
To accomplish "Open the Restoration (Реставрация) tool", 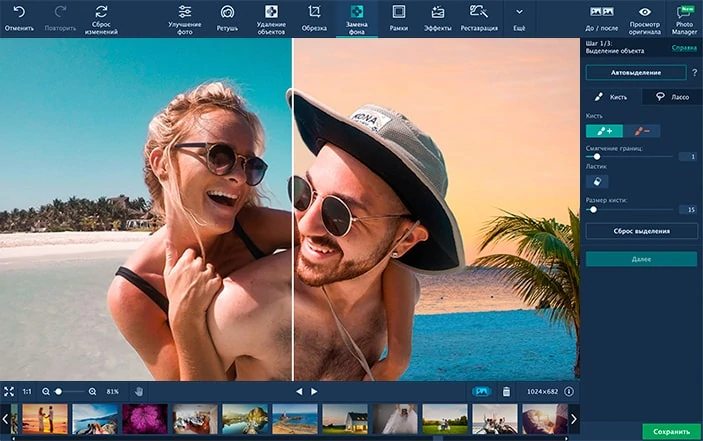I will point(479,13).
